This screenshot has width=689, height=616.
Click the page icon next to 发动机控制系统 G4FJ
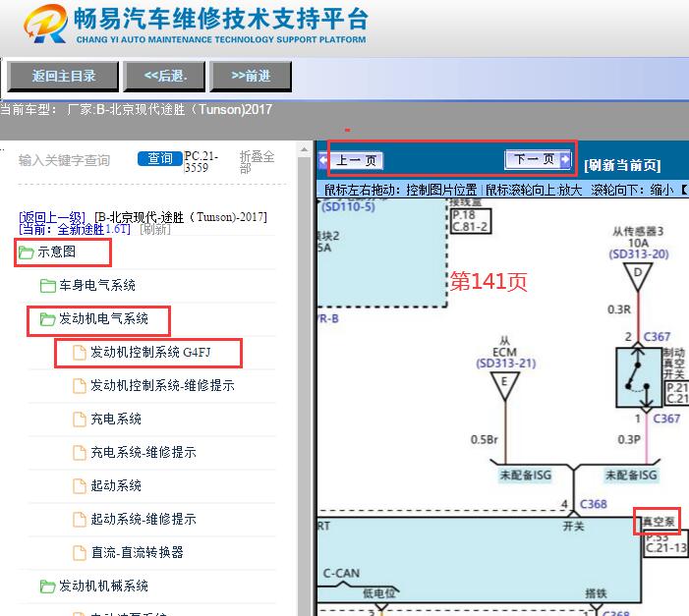point(79,353)
